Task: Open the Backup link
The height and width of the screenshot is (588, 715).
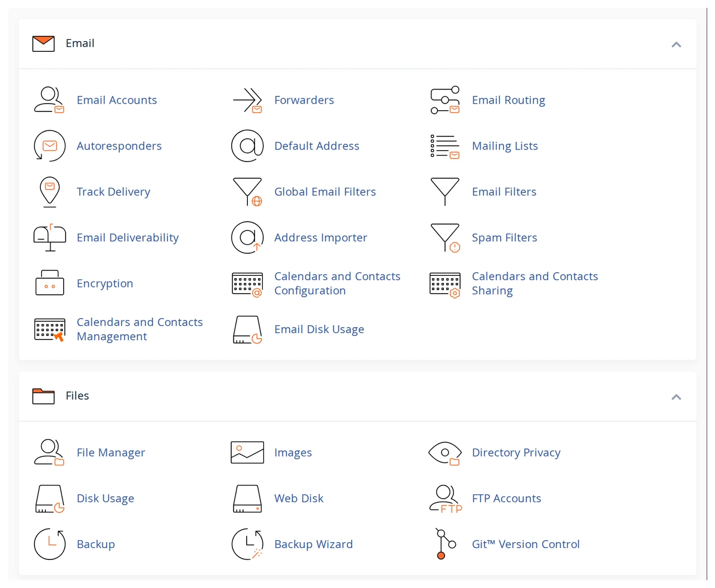Action: (x=96, y=545)
